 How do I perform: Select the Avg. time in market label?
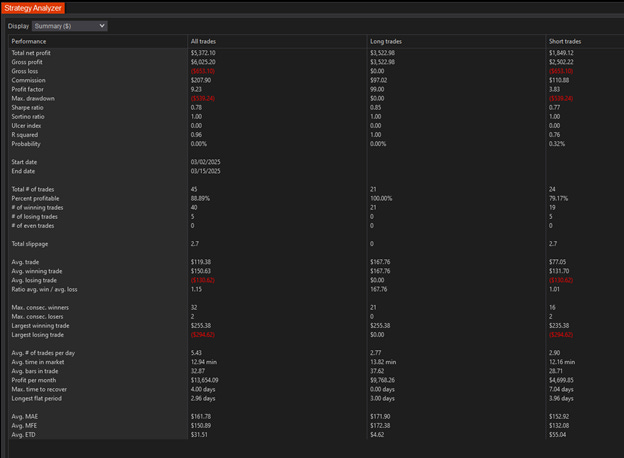(38, 362)
